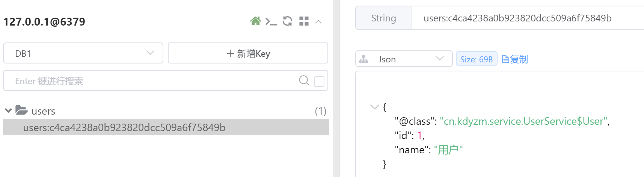Image resolution: width=644 pixels, height=177 pixels.
Task: Collapse the JSON root object chevron
Action: point(374,107)
